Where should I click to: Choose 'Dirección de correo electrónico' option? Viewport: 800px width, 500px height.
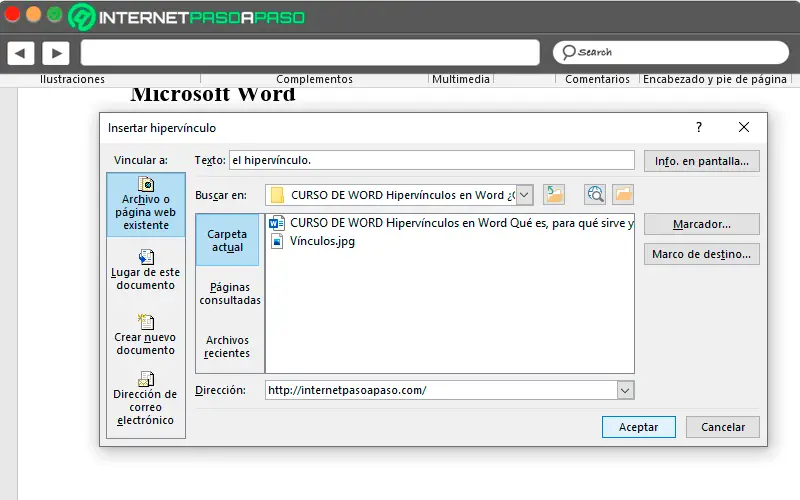click(146, 399)
